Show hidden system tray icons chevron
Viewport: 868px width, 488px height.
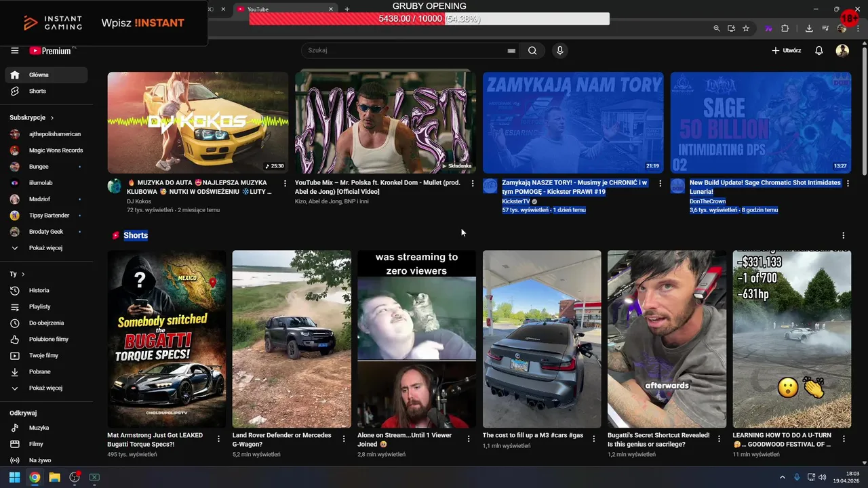(783, 477)
